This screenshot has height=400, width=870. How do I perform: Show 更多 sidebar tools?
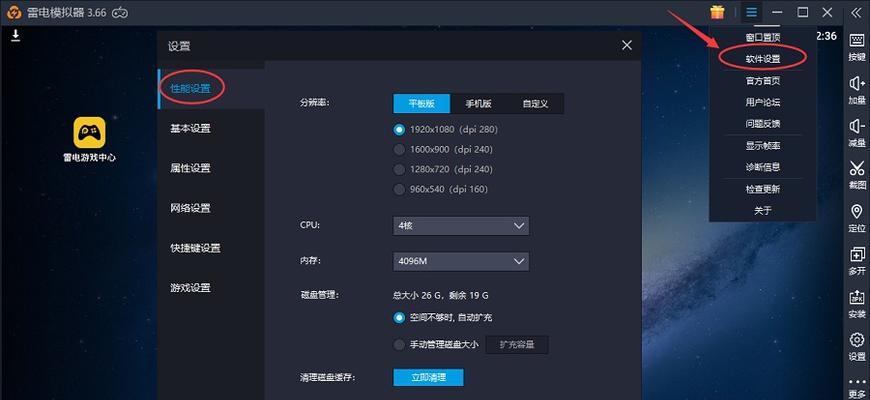tap(857, 388)
